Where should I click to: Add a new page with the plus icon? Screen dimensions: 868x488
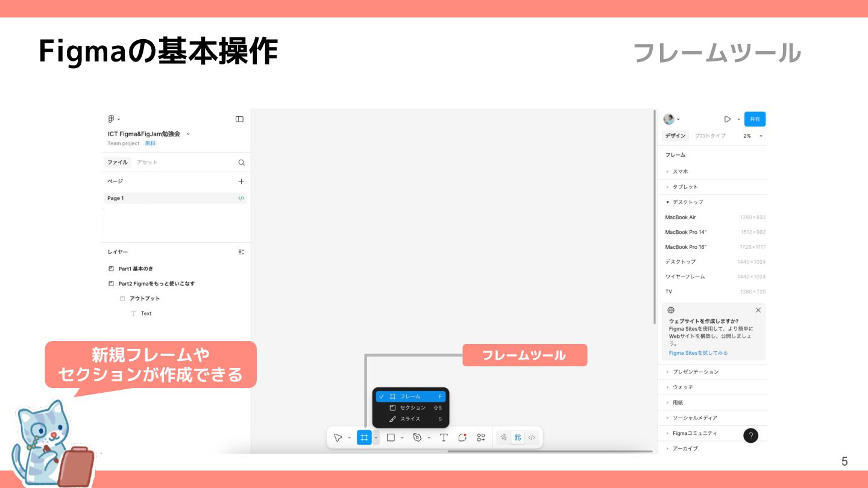pyautogui.click(x=241, y=181)
